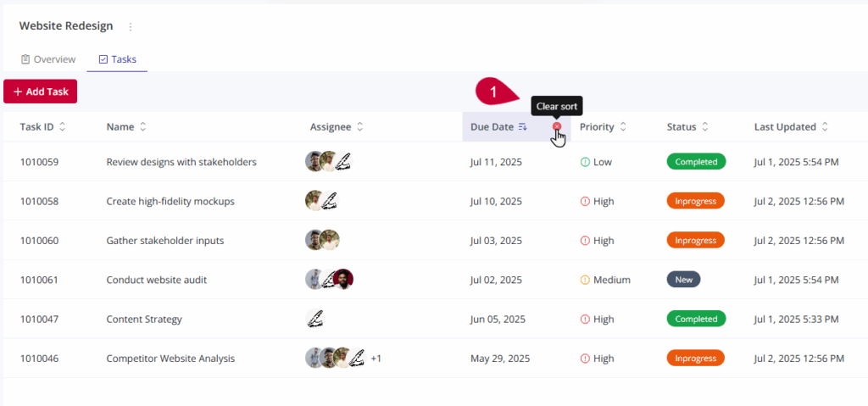This screenshot has width=868, height=406.
Task: Click the Content Strategy assignee avatar
Action: tap(315, 319)
